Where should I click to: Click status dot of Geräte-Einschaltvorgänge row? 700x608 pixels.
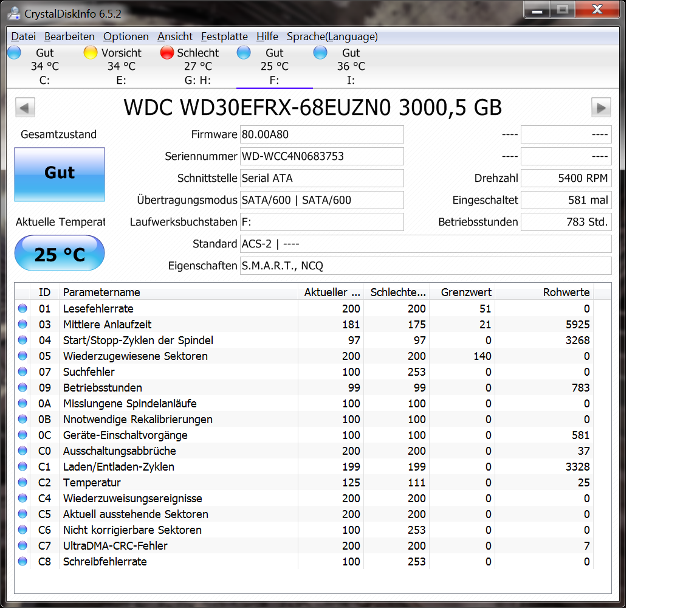pyautogui.click(x=22, y=435)
